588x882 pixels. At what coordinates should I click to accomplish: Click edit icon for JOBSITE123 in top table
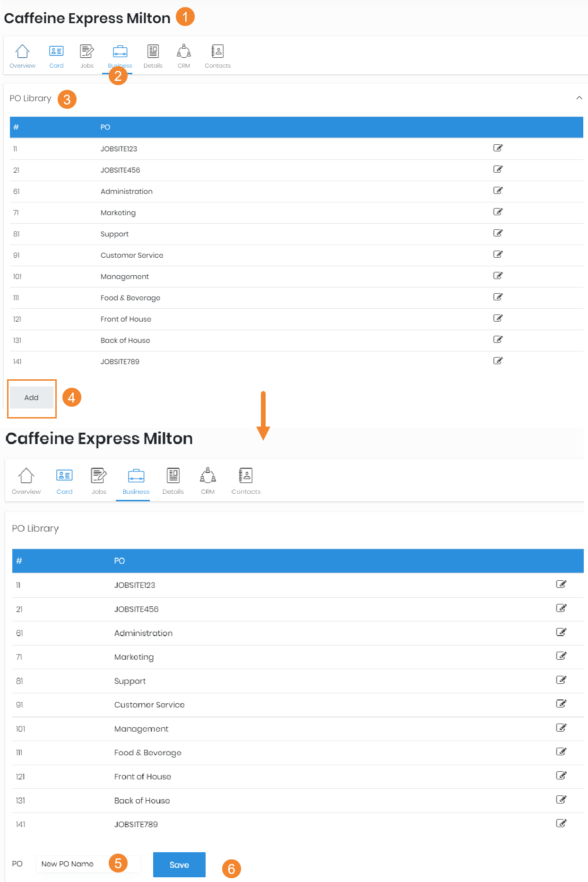[x=498, y=148]
